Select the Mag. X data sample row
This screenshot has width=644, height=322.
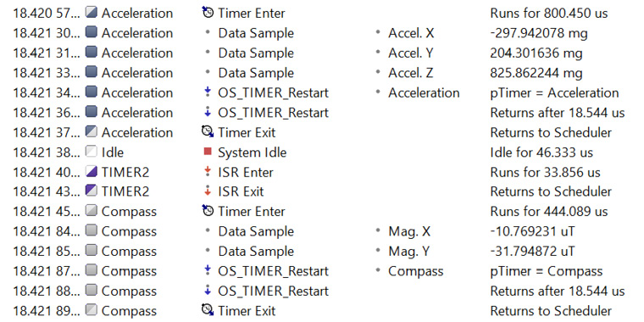pyautogui.click(x=322, y=231)
